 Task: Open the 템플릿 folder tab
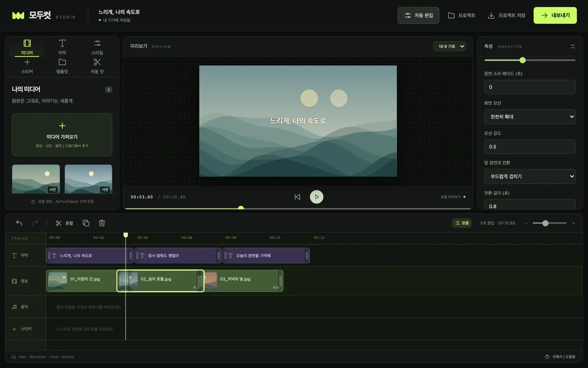coord(62,66)
